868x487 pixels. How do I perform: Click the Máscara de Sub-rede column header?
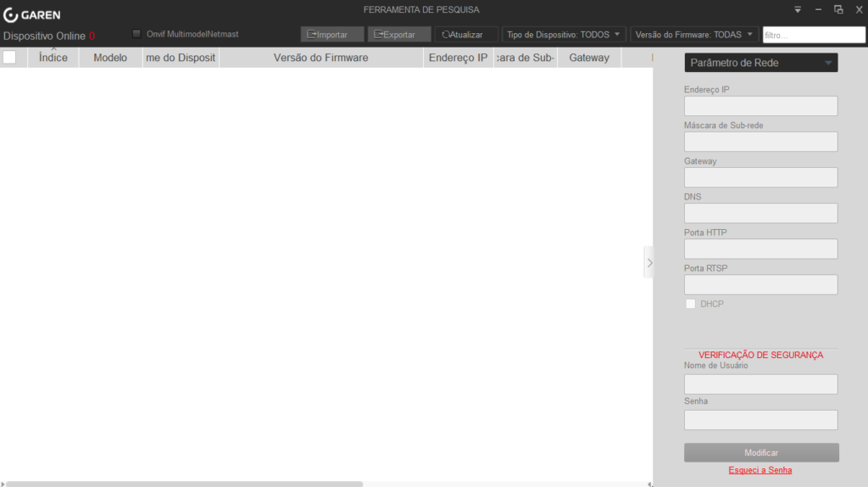[x=525, y=58]
